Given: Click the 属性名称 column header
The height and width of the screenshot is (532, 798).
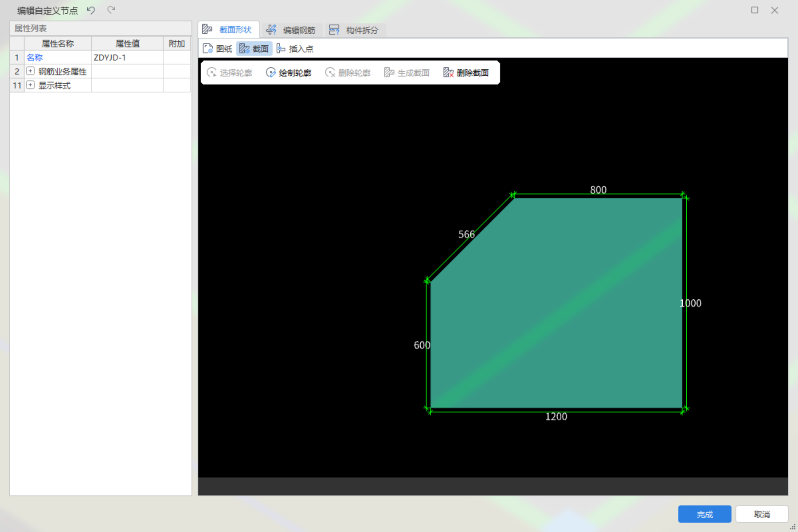Looking at the screenshot, I should click(58, 43).
